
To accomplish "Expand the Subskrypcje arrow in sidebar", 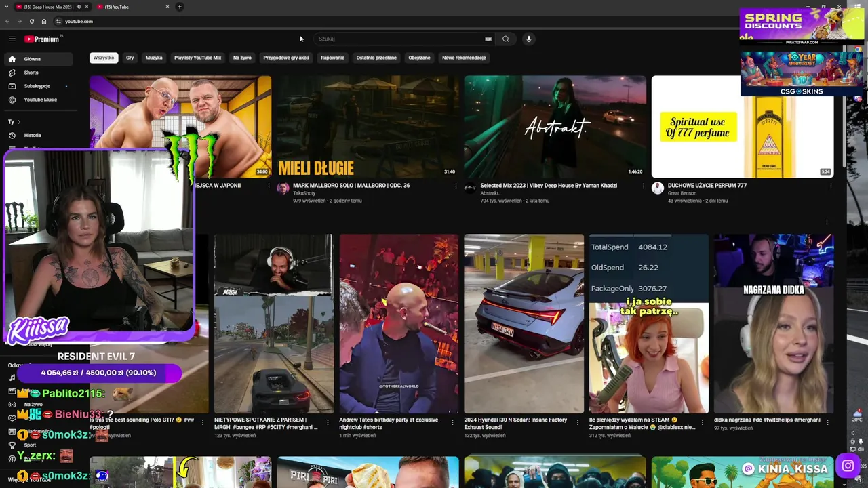I will 66,86.
